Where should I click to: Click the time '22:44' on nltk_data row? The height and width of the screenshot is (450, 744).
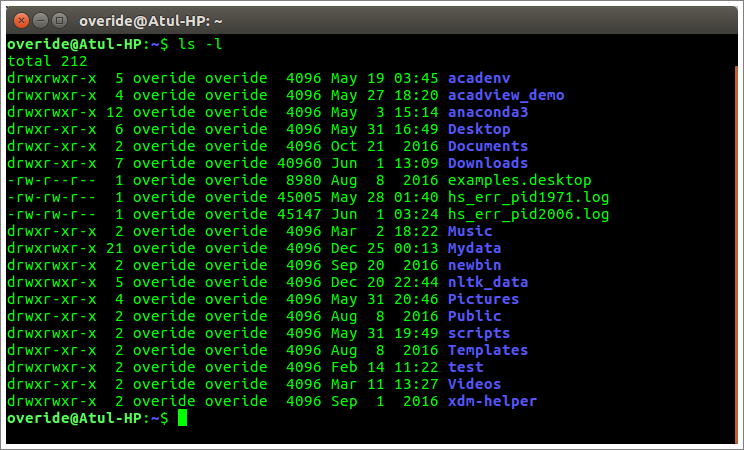pos(416,282)
